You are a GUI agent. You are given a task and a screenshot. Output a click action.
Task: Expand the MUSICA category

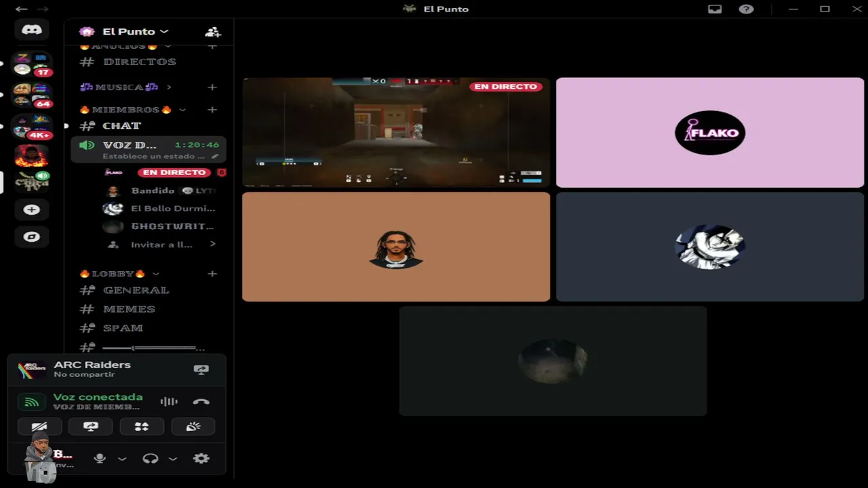click(x=126, y=87)
